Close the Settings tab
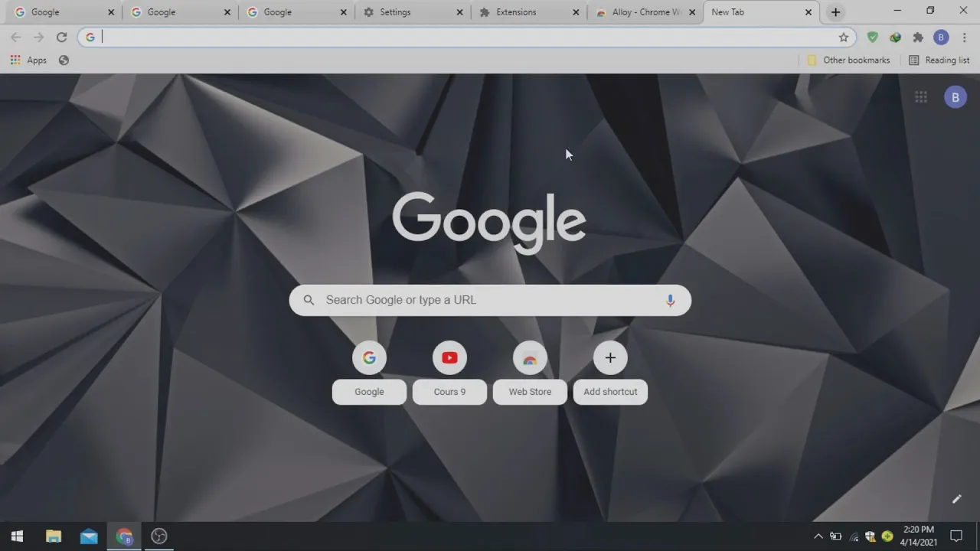Viewport: 980px width, 551px height. (x=459, y=12)
